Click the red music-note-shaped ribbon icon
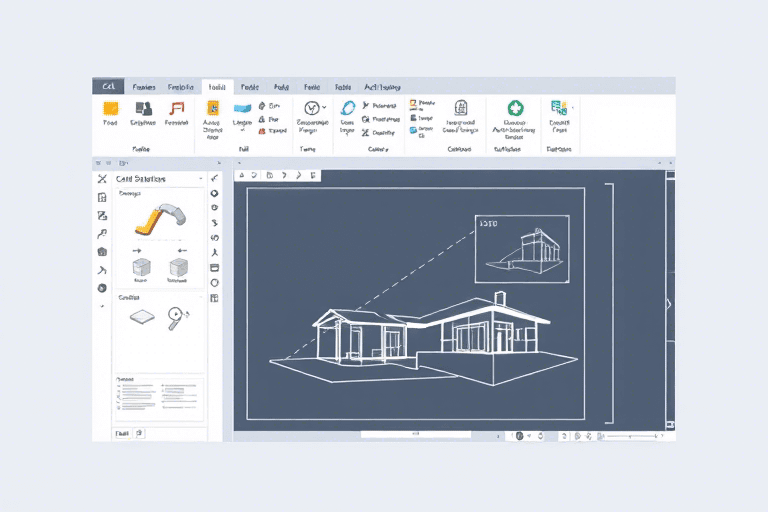Viewport: 768px width, 512px height. tap(177, 108)
